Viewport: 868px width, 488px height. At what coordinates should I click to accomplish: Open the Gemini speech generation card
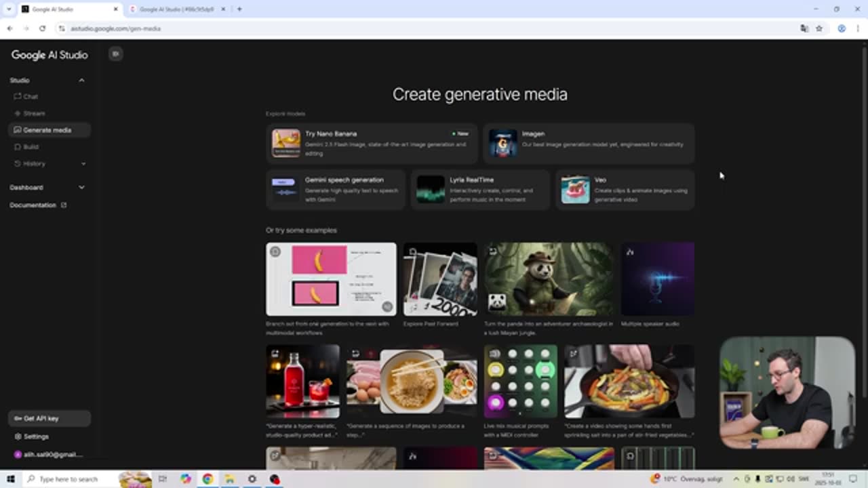pos(336,190)
